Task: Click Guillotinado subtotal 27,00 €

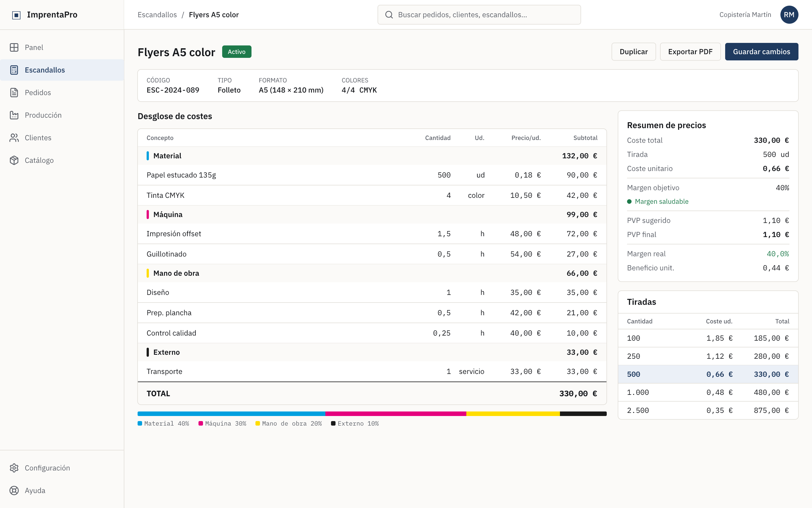Action: pyautogui.click(x=582, y=254)
